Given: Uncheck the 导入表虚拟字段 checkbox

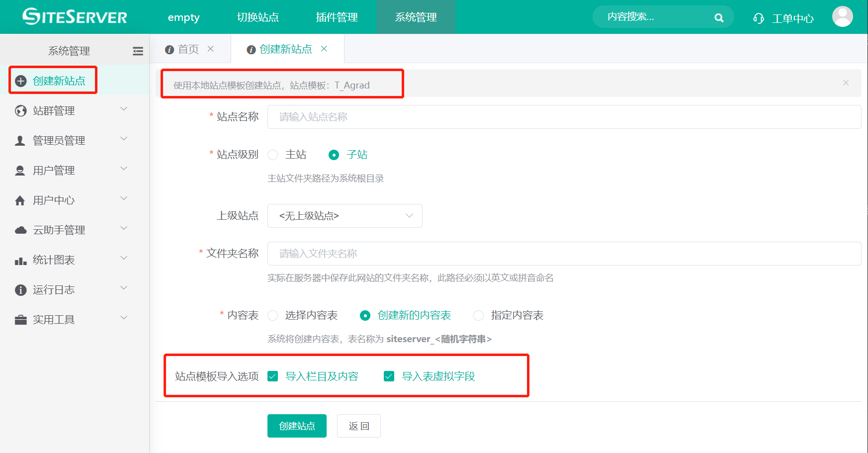Looking at the screenshot, I should 389,376.
